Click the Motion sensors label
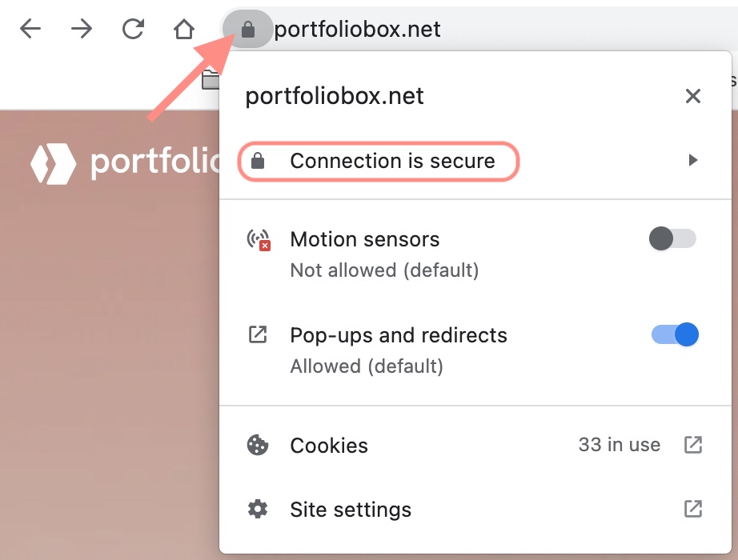 coord(365,239)
